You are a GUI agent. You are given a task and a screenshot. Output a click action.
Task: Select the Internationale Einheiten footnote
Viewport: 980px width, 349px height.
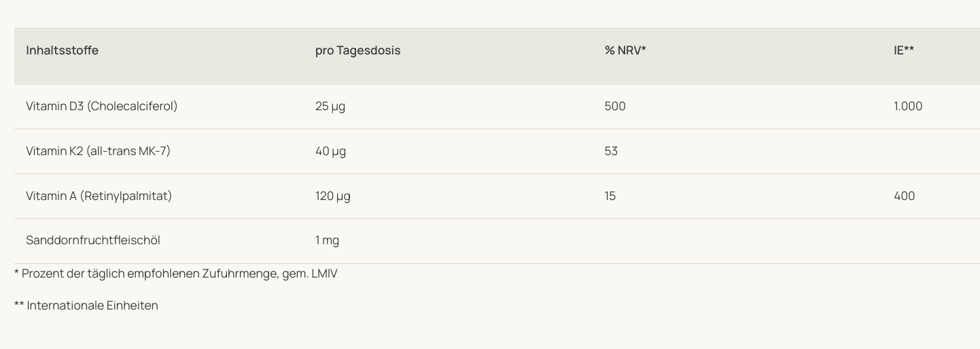point(86,305)
